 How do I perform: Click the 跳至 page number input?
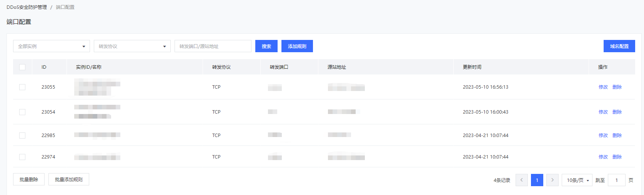(616, 180)
